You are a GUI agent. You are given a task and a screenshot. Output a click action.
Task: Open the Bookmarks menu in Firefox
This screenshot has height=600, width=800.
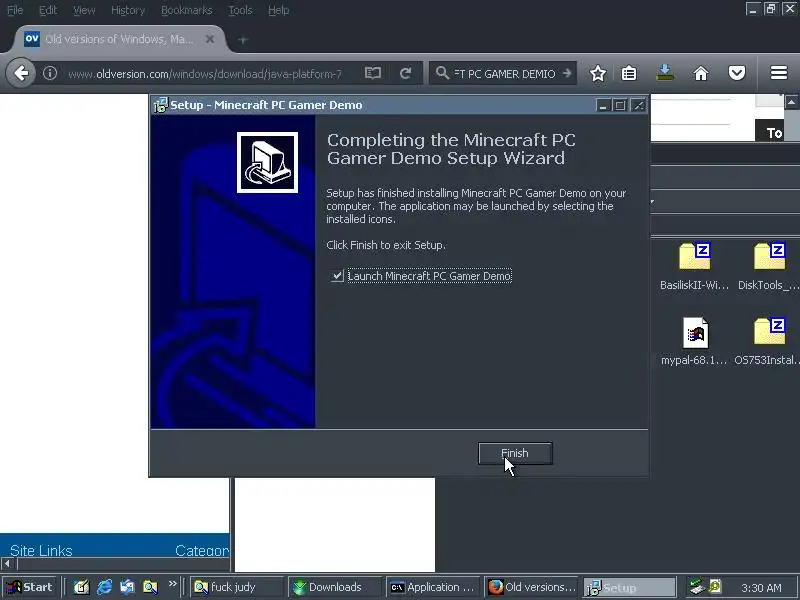coord(187,10)
